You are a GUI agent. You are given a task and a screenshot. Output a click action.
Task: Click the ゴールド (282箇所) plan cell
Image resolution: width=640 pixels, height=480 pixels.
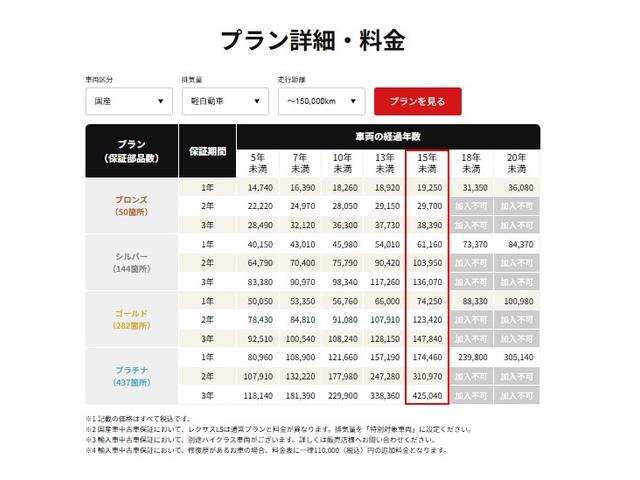tap(132, 318)
